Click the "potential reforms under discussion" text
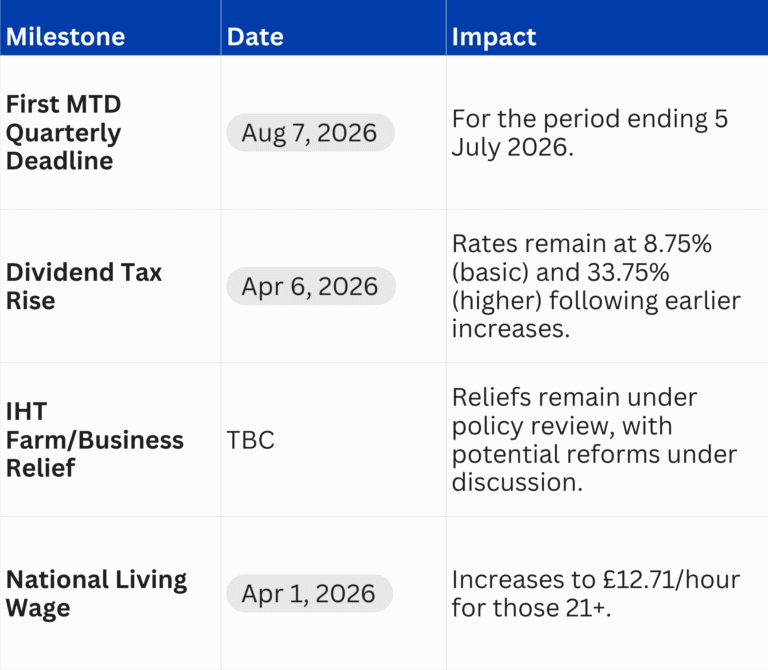Image resolution: width=768 pixels, height=670 pixels. pos(594,469)
